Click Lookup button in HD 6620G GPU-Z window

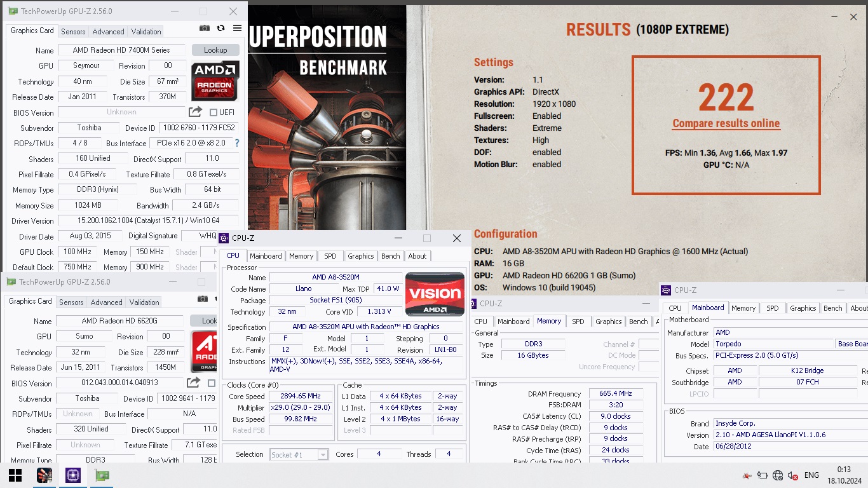pyautogui.click(x=205, y=321)
